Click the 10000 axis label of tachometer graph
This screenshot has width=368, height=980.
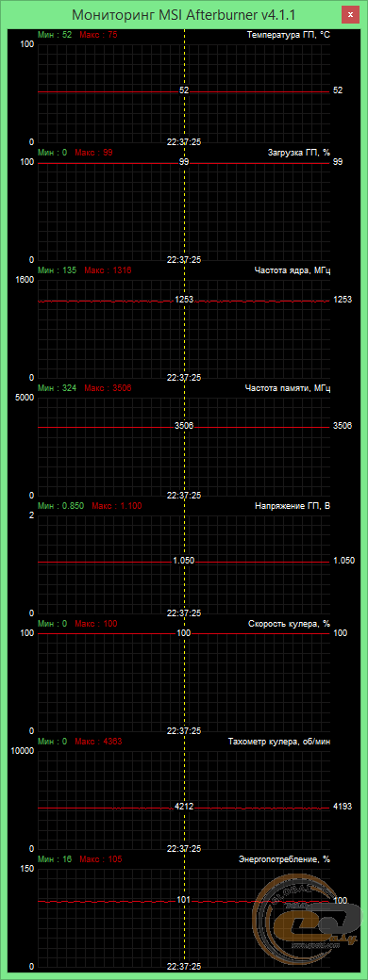[22, 752]
